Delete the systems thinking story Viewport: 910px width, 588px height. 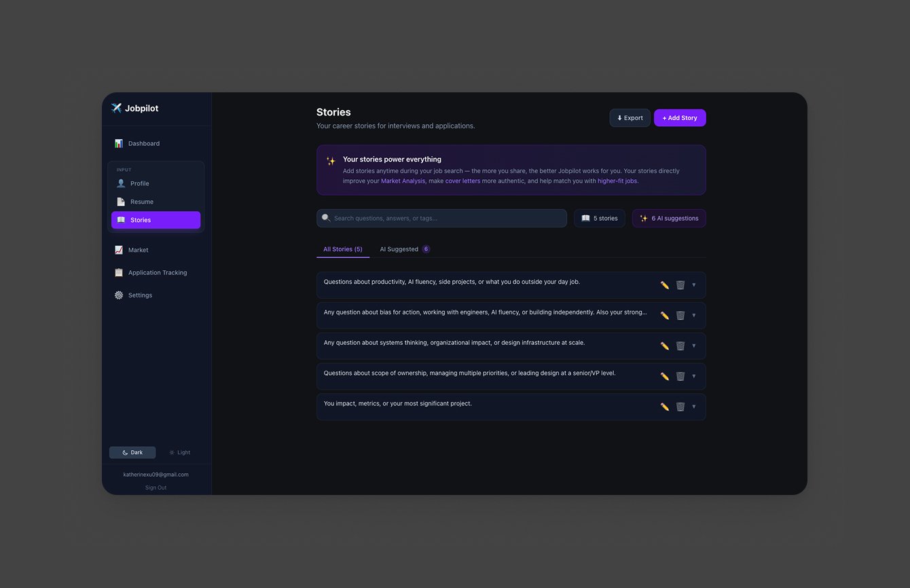[680, 346]
